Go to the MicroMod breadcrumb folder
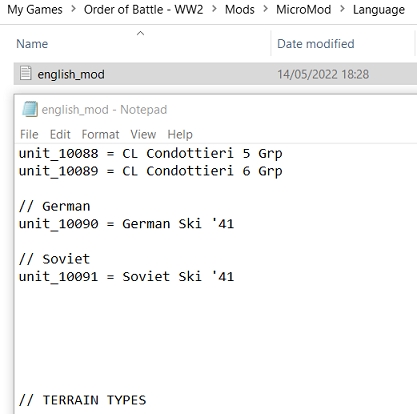Image resolution: width=417 pixels, height=414 pixels. pyautogui.click(x=304, y=10)
